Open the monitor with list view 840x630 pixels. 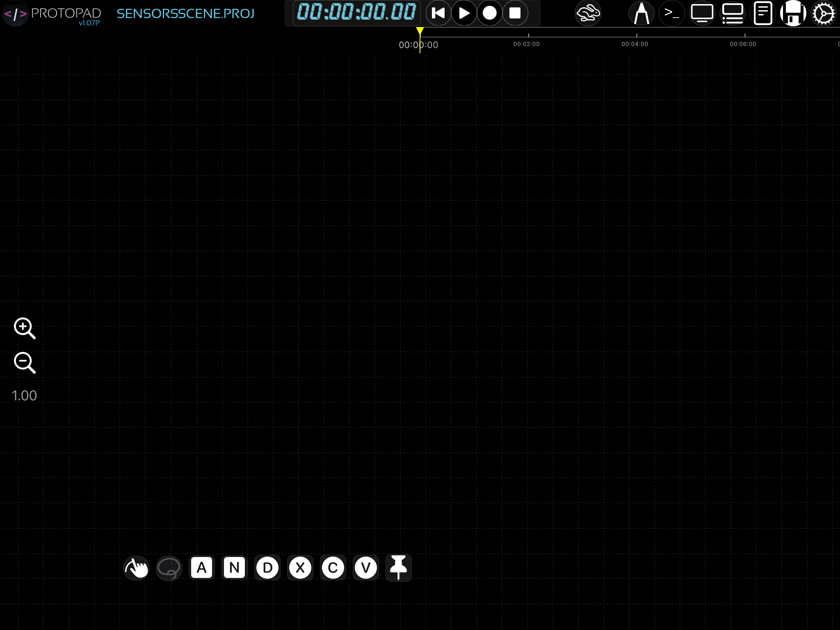tap(733, 14)
